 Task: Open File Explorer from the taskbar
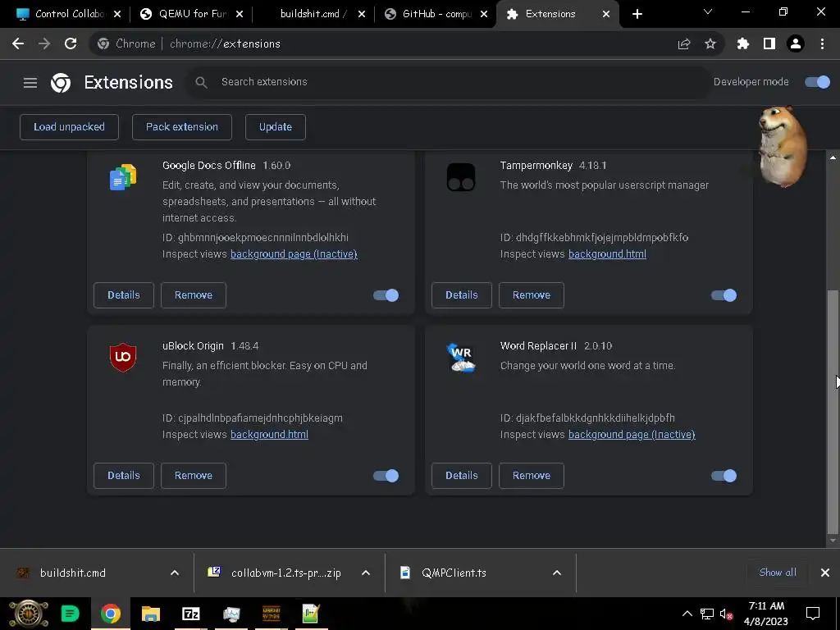tap(151, 614)
